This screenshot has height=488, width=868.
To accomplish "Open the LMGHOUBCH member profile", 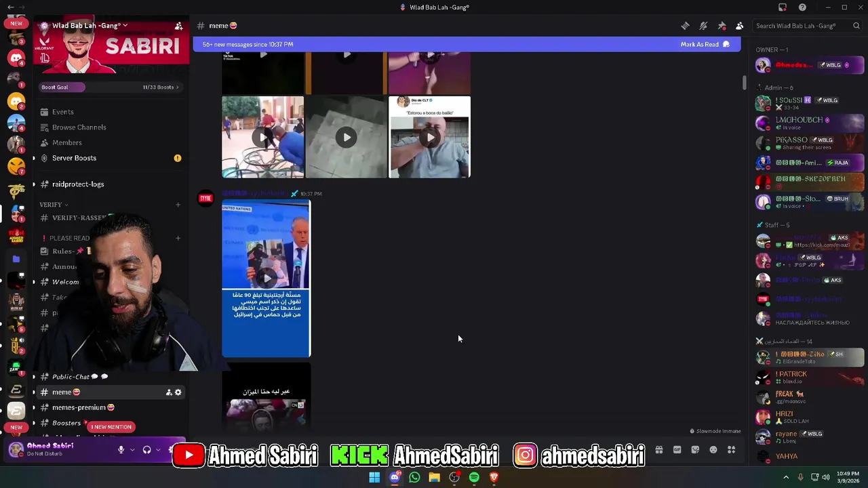I will click(810, 123).
